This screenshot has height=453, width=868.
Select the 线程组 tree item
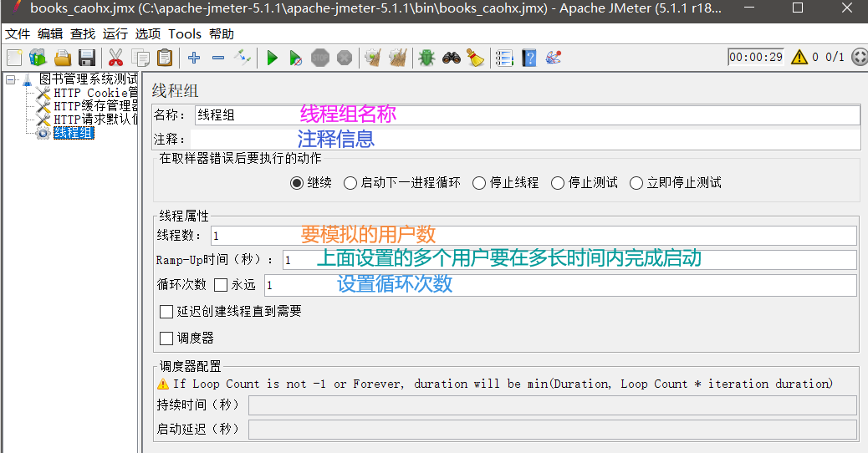[x=74, y=133]
